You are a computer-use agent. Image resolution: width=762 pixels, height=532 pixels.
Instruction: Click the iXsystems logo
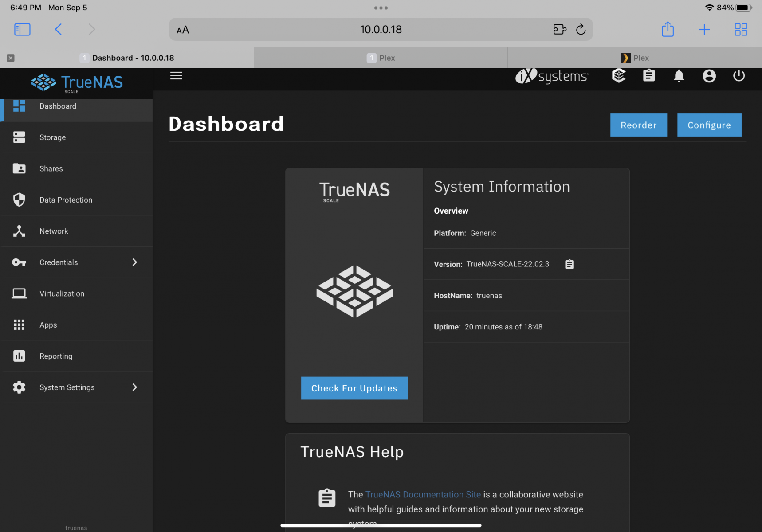tap(552, 76)
